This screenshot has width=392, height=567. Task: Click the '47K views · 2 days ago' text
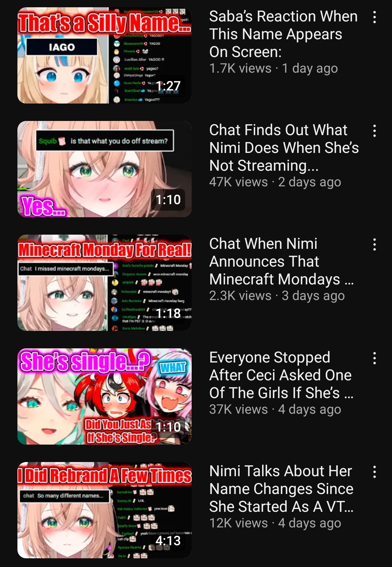[275, 182]
